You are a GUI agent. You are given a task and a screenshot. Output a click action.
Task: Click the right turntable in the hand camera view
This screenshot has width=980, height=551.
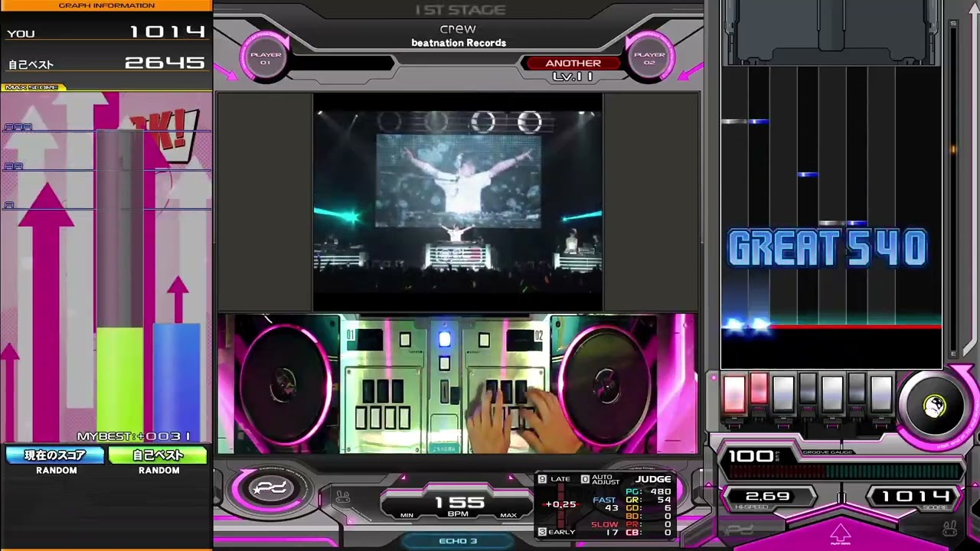606,383
